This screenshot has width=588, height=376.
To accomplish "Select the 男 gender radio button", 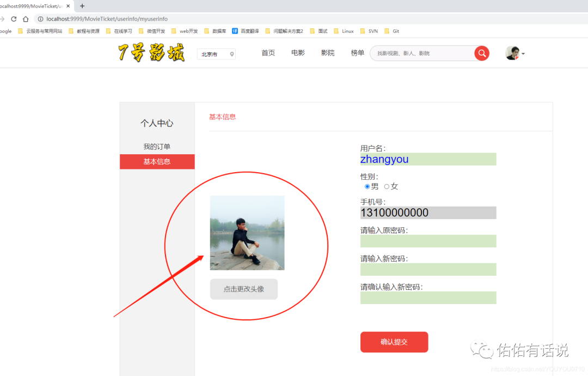I will coord(367,186).
